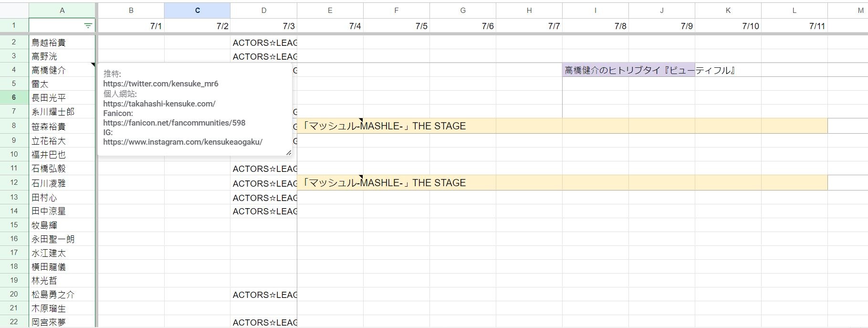
Task: Open the takahashi-kensuke.com link
Action: 159,103
